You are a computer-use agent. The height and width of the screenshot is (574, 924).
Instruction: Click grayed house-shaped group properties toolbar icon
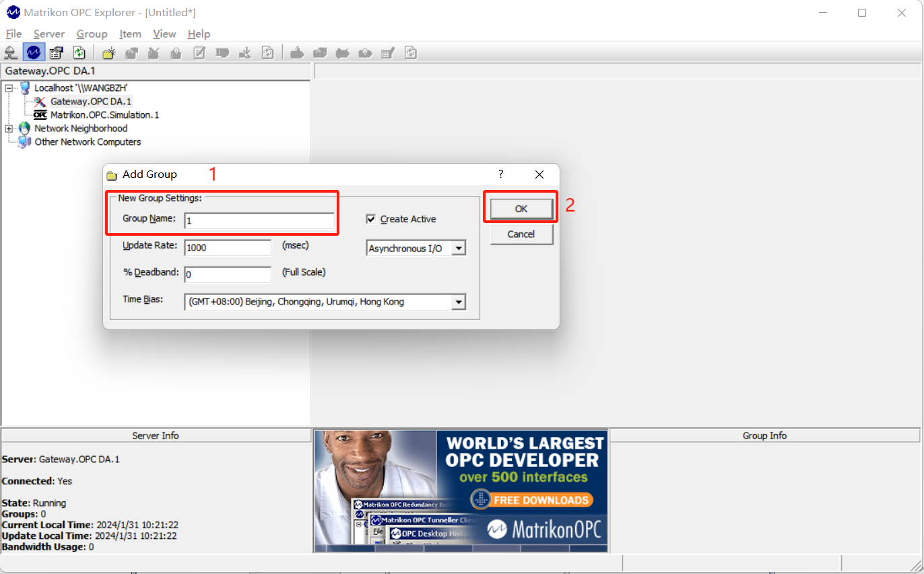131,53
